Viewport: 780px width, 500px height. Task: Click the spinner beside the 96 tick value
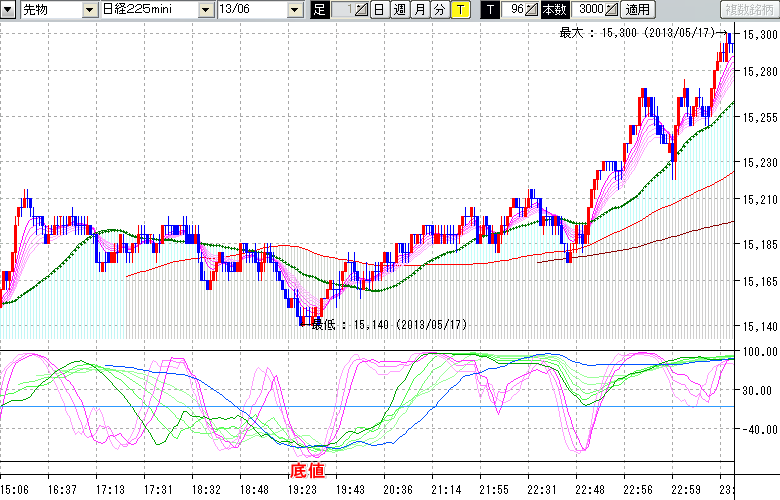coord(531,10)
